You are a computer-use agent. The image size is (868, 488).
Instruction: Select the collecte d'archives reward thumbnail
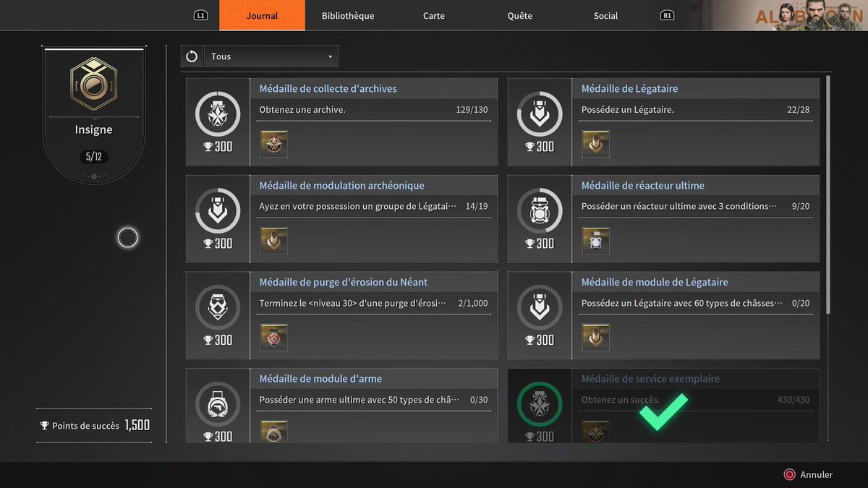[x=274, y=144]
